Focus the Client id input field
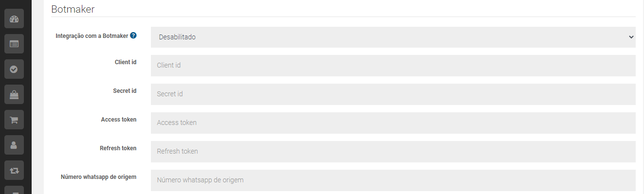 click(x=393, y=65)
